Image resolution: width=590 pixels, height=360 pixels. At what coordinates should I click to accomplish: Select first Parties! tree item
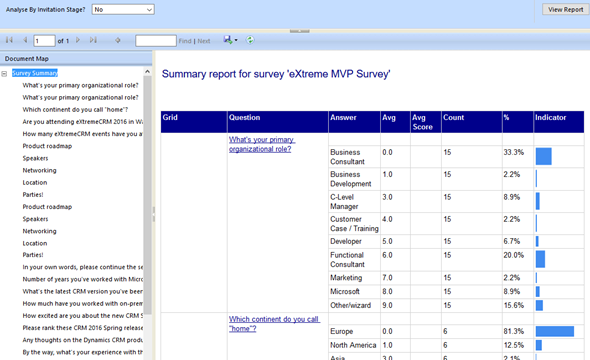click(33, 194)
